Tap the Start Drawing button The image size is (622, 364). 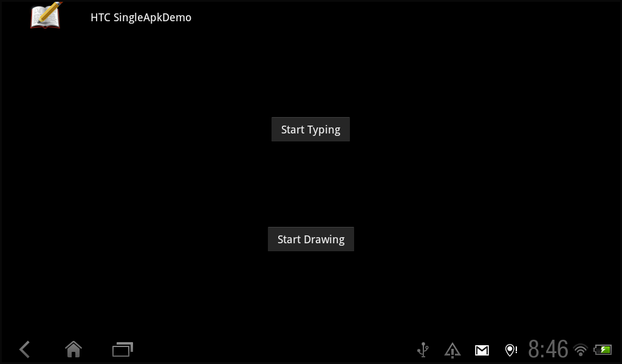click(311, 239)
